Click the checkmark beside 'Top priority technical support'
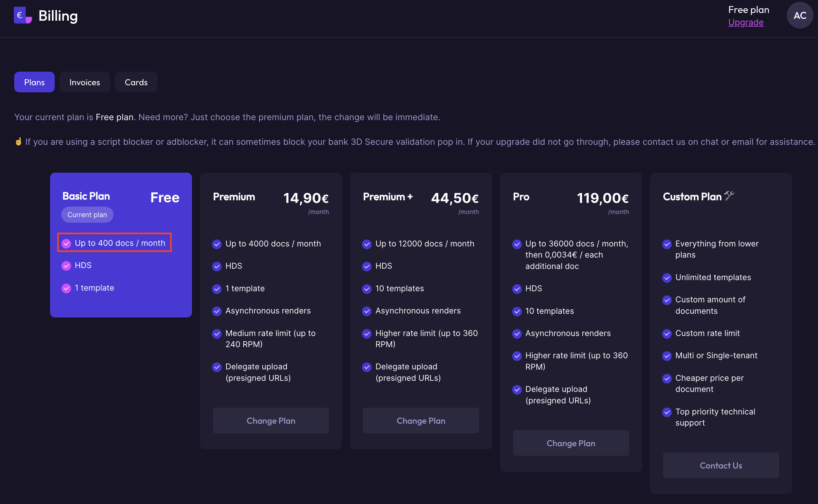The width and height of the screenshot is (818, 504). click(x=667, y=412)
